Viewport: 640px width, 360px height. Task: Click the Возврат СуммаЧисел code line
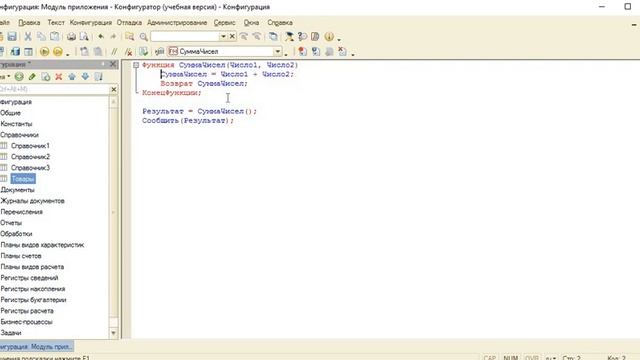(204, 83)
